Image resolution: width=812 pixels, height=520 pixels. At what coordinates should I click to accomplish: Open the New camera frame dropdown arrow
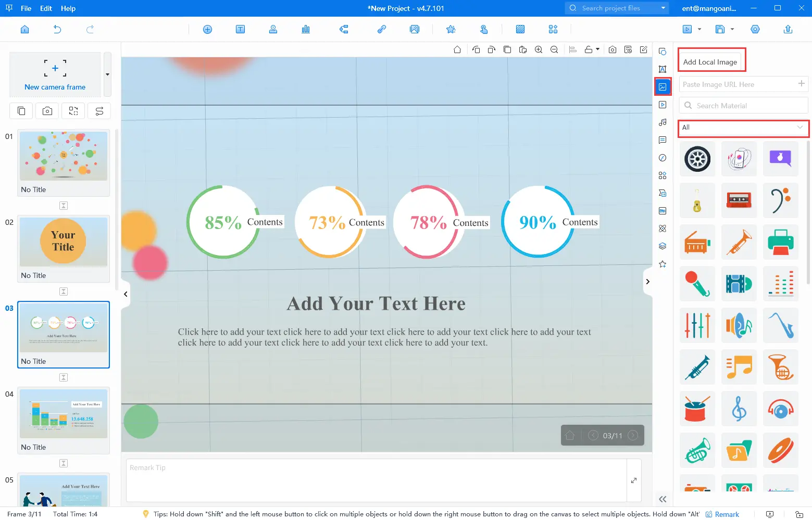pyautogui.click(x=107, y=74)
